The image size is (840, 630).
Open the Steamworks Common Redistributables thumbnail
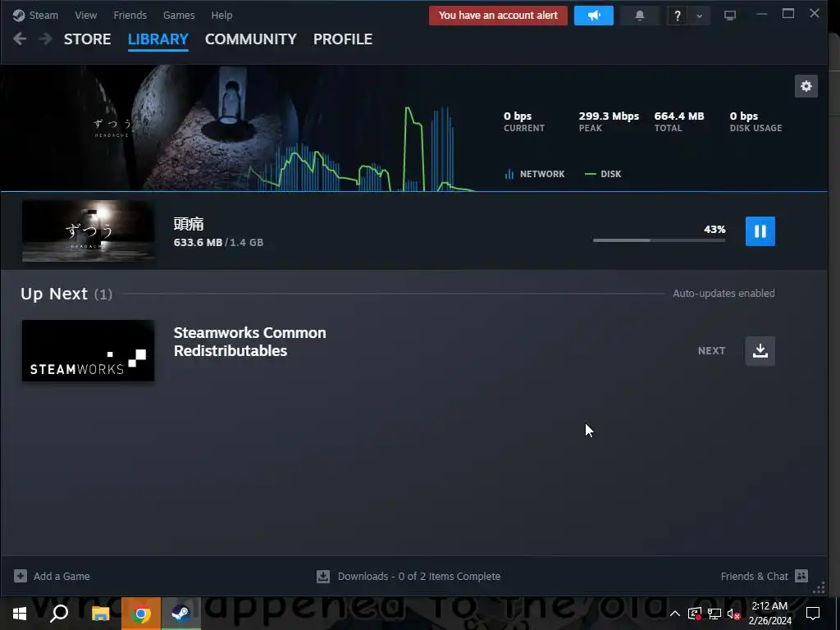(x=89, y=351)
